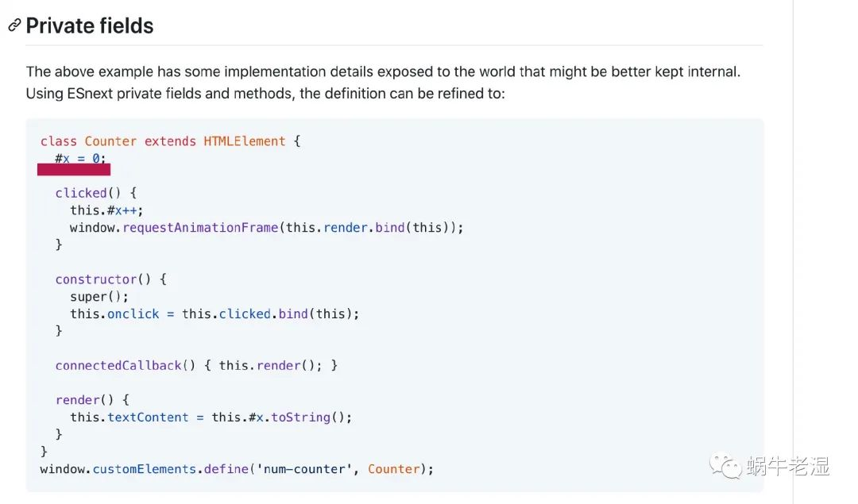Click the word Counter after the class keyword
The height and width of the screenshot is (504, 858).
[x=110, y=141]
